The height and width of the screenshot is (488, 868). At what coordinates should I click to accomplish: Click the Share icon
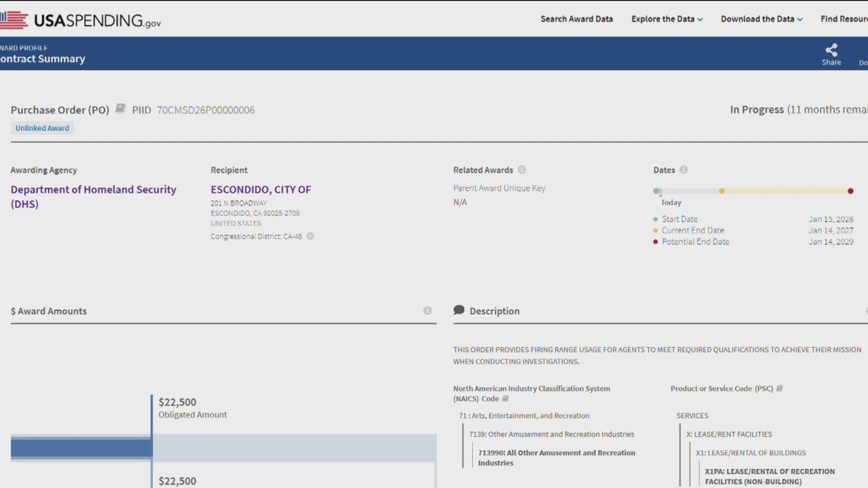click(831, 51)
